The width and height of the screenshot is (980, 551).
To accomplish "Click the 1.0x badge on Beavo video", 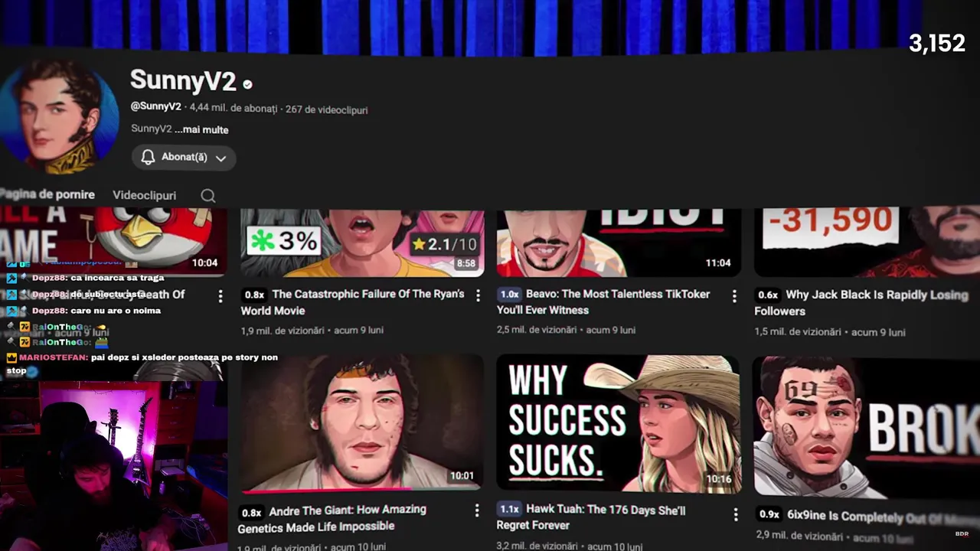I will [x=509, y=294].
